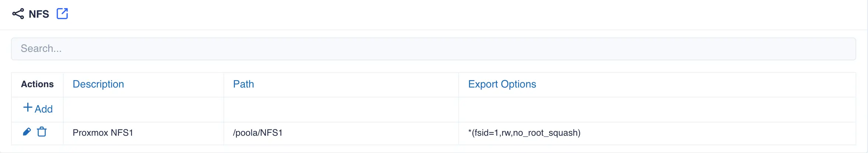Focus the Search input field
The width and height of the screenshot is (868, 153).
click(433, 49)
